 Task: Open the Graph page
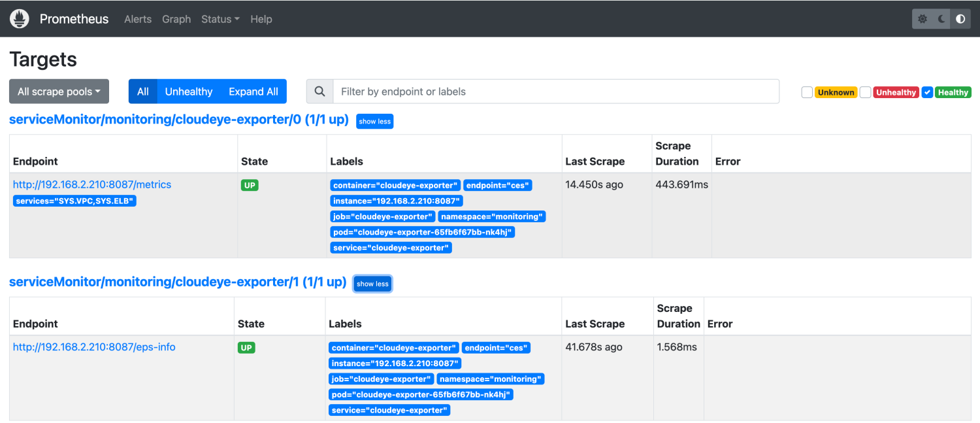(x=176, y=19)
